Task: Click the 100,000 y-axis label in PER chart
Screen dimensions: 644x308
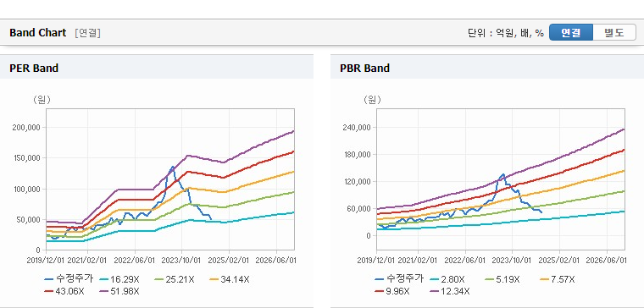Action: [26, 189]
